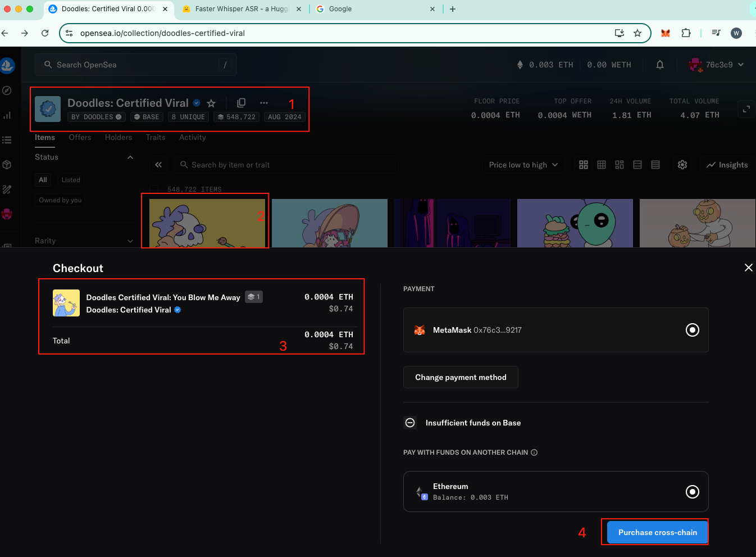Check the select-all items checkbox
756x557 pixels.
point(154,189)
